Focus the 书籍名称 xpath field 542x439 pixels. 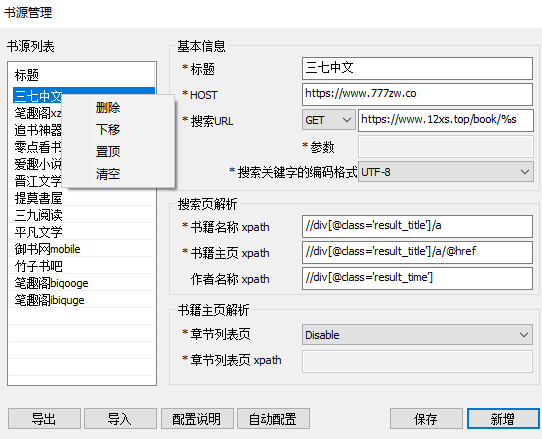pyautogui.click(x=417, y=226)
